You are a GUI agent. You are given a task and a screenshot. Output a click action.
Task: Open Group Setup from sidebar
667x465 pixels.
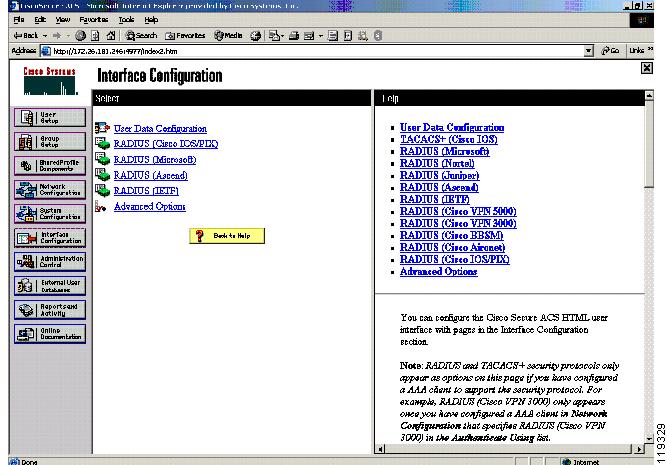[x=50, y=142]
